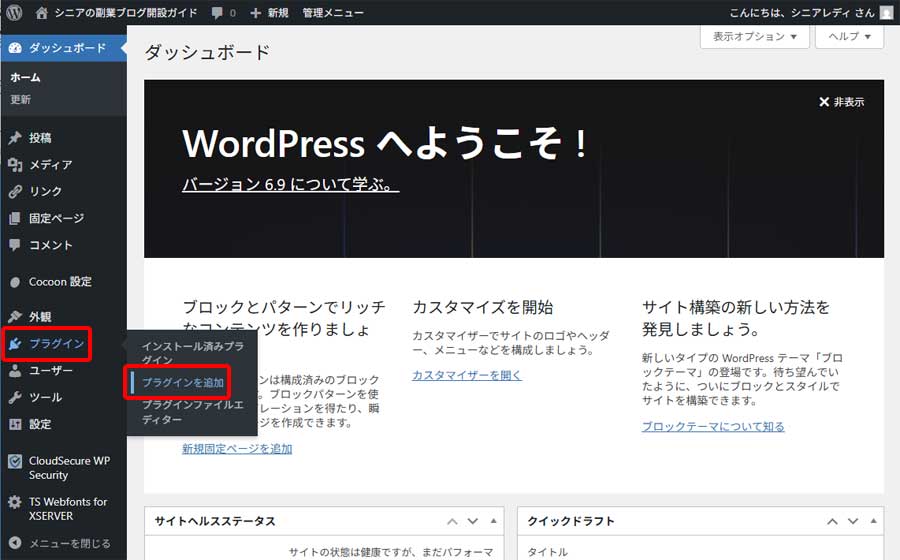Click the こんにちは、シニアレディ さん account greeting
900x560 pixels.
(801, 13)
